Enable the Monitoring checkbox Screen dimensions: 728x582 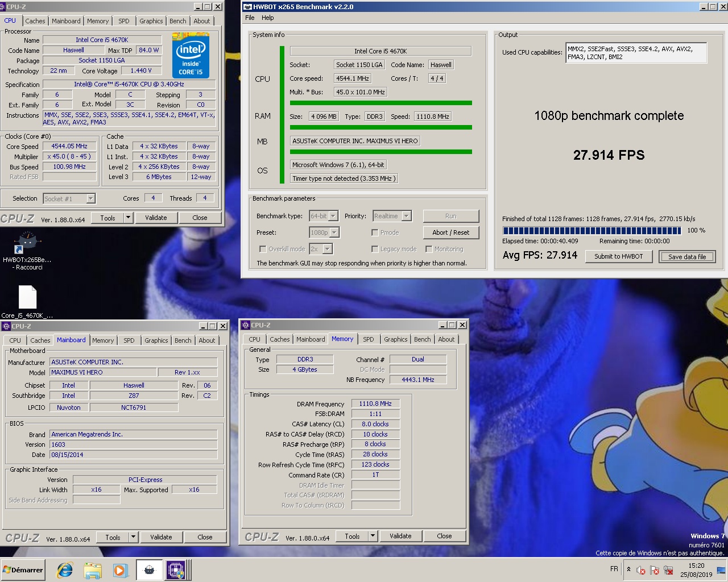[x=429, y=249]
